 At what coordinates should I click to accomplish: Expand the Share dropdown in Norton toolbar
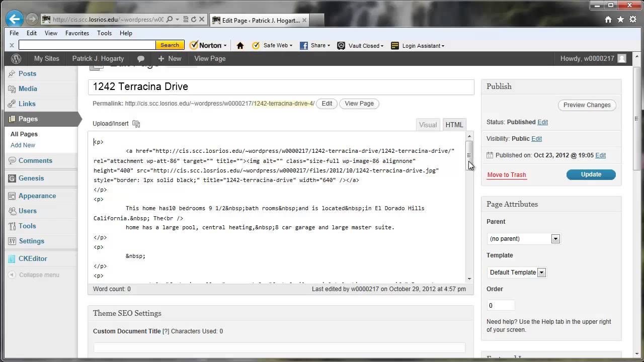point(329,46)
